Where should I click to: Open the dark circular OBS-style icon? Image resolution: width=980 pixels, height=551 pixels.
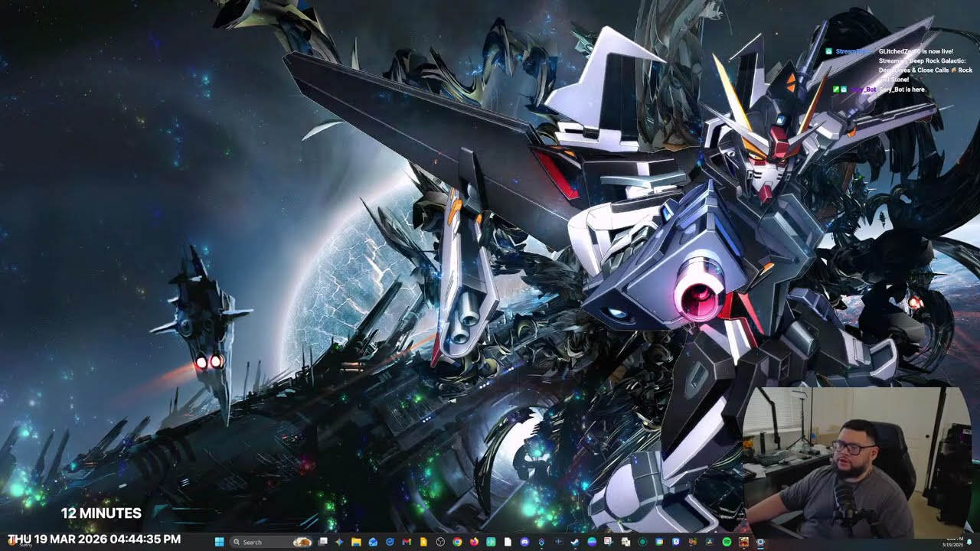[440, 542]
